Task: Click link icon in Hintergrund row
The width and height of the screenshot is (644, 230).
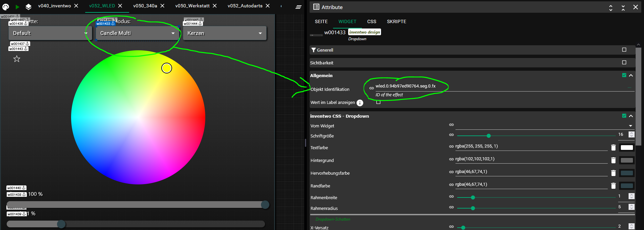Action: click(x=451, y=159)
